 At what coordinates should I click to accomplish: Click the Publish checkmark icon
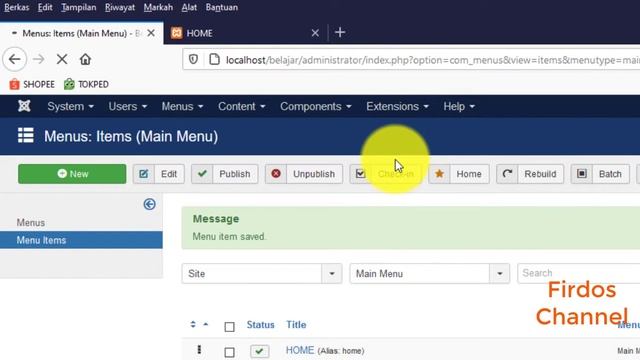pyautogui.click(x=202, y=174)
